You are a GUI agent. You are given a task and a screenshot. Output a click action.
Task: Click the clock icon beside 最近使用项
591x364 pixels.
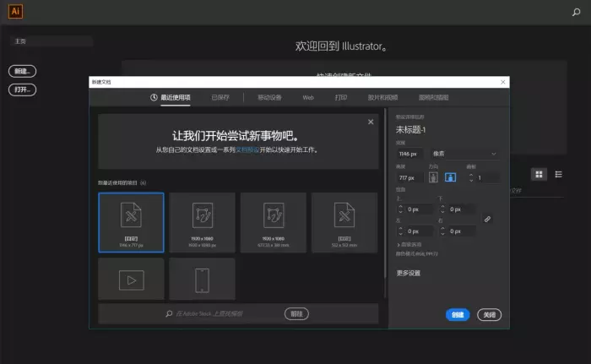pos(154,97)
